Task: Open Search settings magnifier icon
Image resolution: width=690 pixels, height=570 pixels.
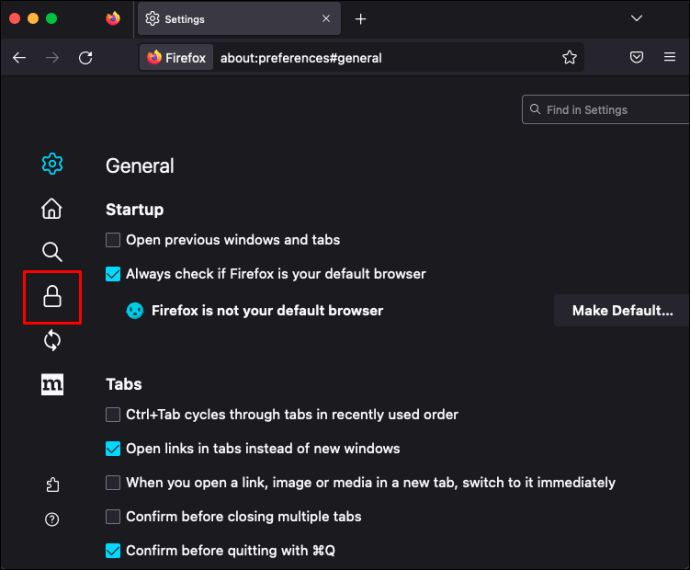Action: pos(52,251)
